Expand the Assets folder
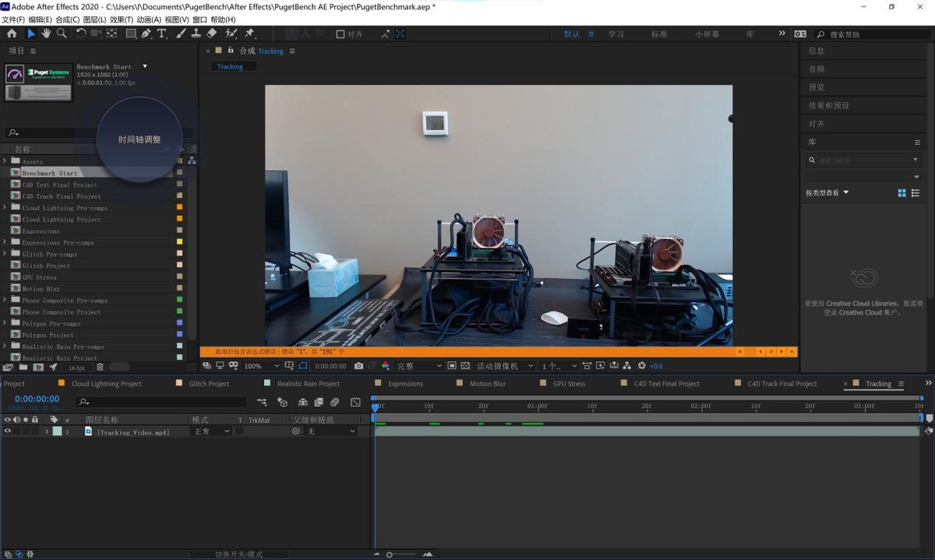This screenshot has height=560, width=935. [x=5, y=161]
